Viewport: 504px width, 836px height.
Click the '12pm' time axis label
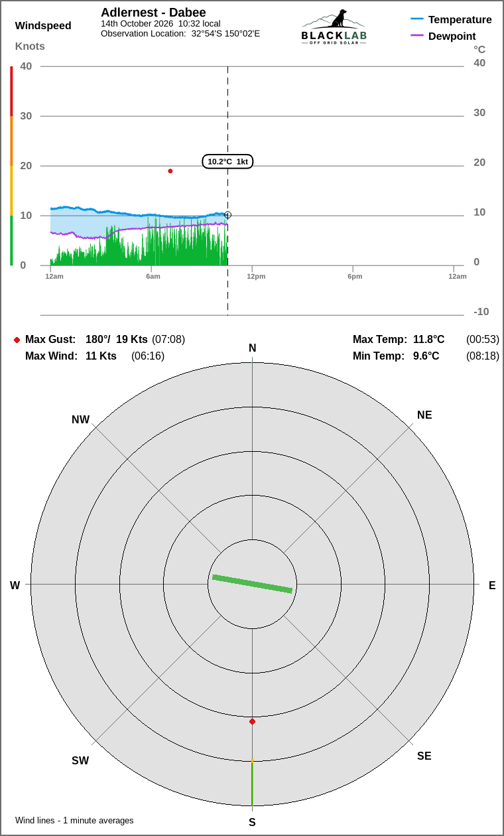256,276
